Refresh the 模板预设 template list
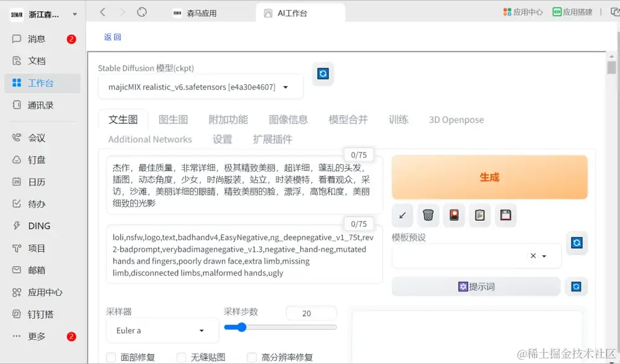Screen dimensions: 620x364 577,244
